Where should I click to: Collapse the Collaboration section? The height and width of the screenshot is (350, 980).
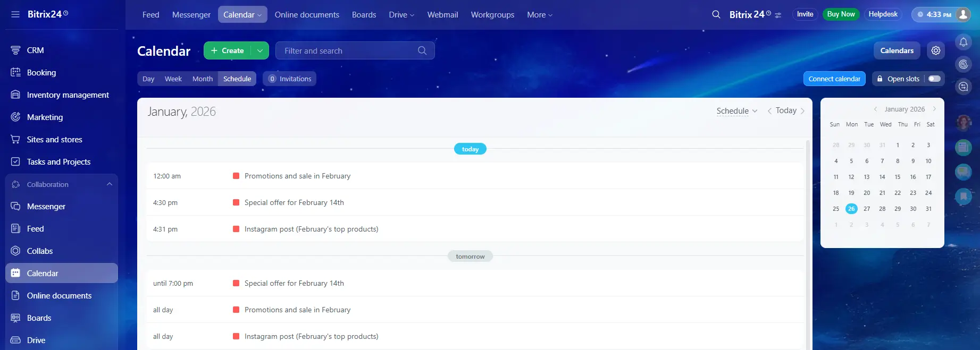(110, 184)
